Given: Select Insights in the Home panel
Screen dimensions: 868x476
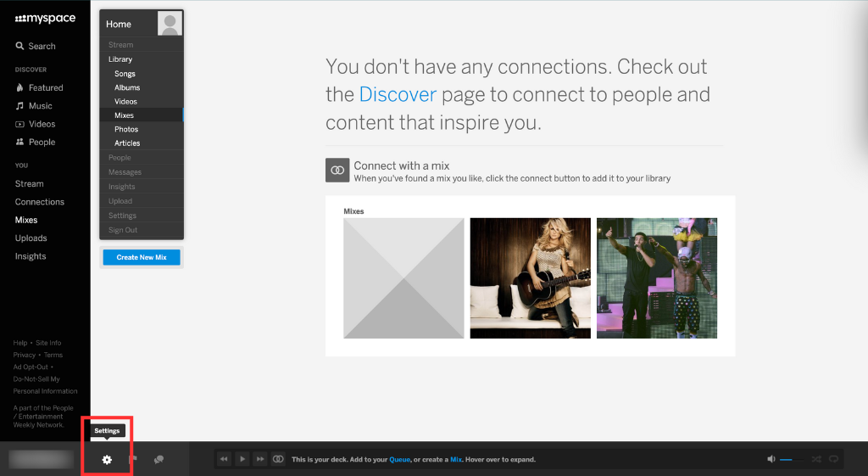Looking at the screenshot, I should (x=142, y=186).
